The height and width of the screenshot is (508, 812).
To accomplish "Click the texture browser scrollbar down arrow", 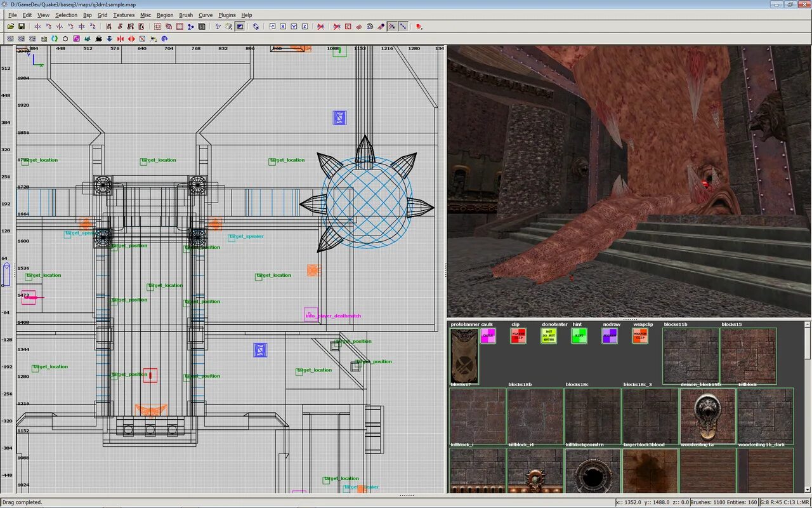I will pos(808,490).
